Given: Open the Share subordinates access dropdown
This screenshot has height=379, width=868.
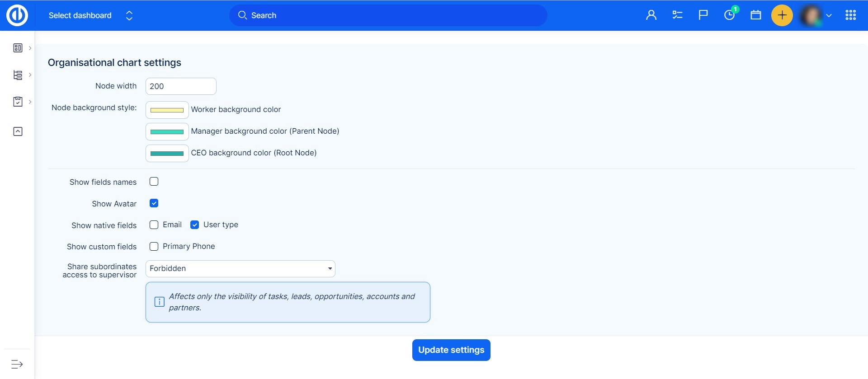Looking at the screenshot, I should click(240, 269).
